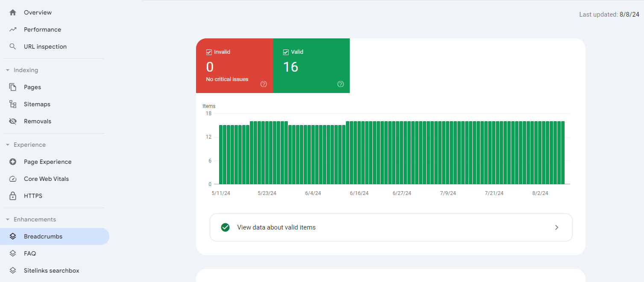Click the Page Experience plus-circle icon

13,162
